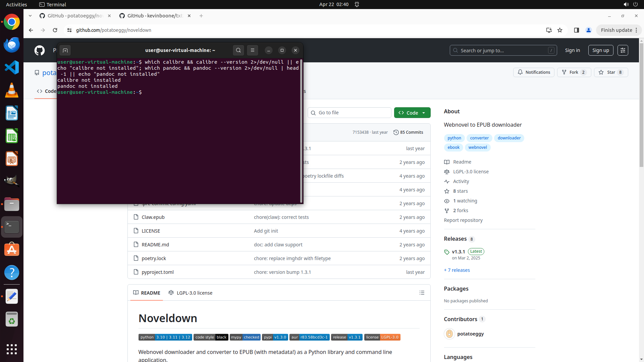This screenshot has height=362, width=644.
Task: Open the terminal hamburger menu
Action: [x=253, y=50]
